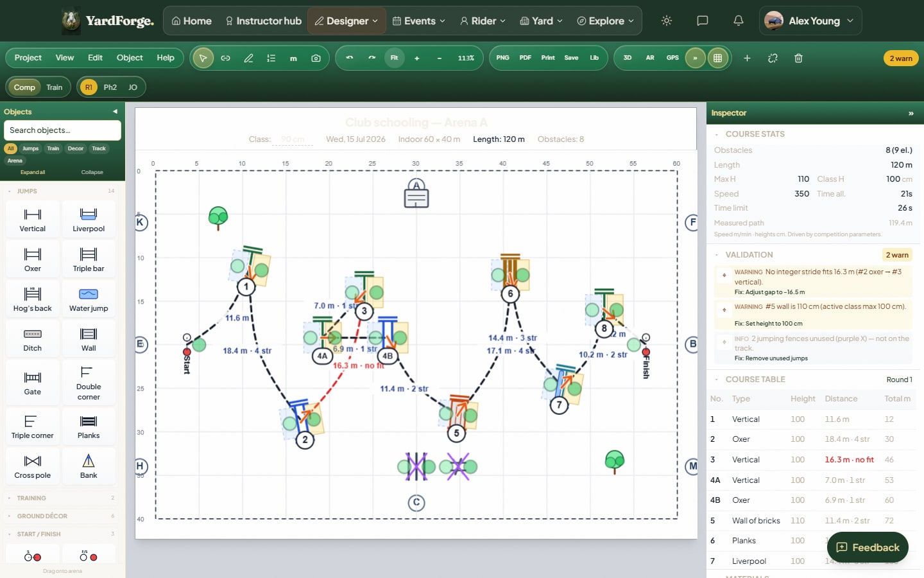The image size is (924, 578).
Task: Expand the GROUND DÉCOR section
Action: pyautogui.click(x=62, y=516)
